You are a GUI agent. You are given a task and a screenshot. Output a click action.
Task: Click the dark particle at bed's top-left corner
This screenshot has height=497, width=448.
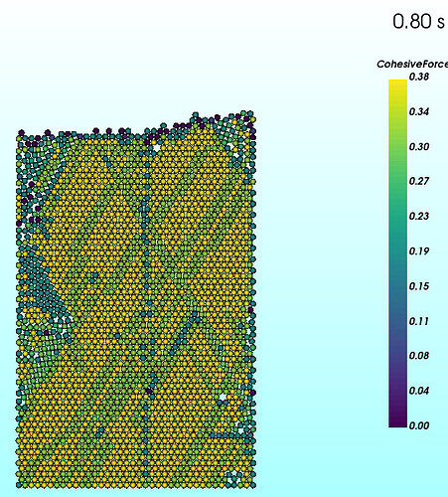(x=22, y=133)
